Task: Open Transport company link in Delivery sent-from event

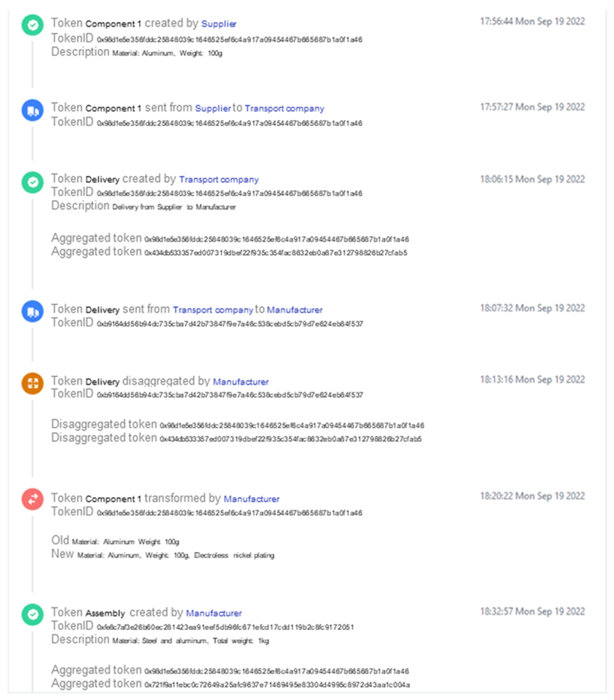Action: click(213, 310)
